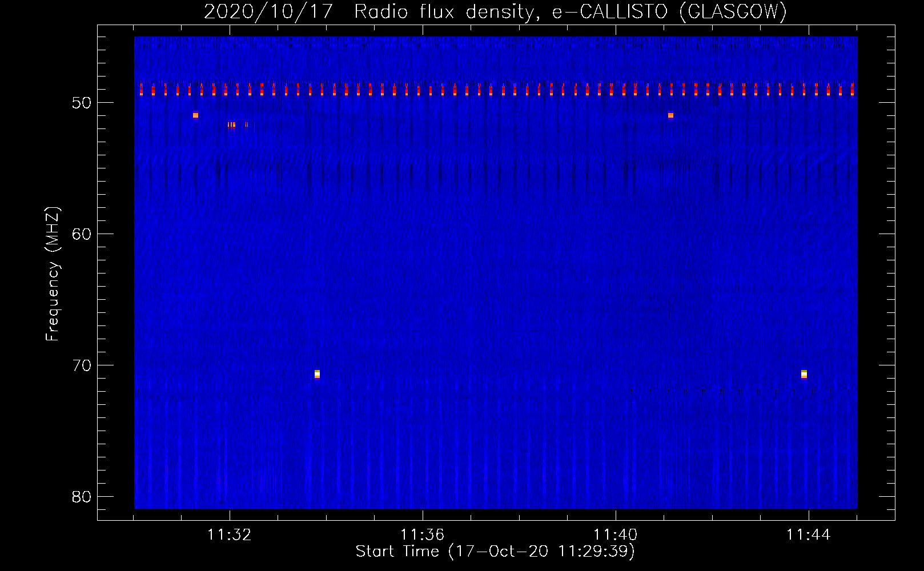Screen dimensions: 924x571
Task: Click the 80 frequency tick label
Action: pyautogui.click(x=82, y=497)
